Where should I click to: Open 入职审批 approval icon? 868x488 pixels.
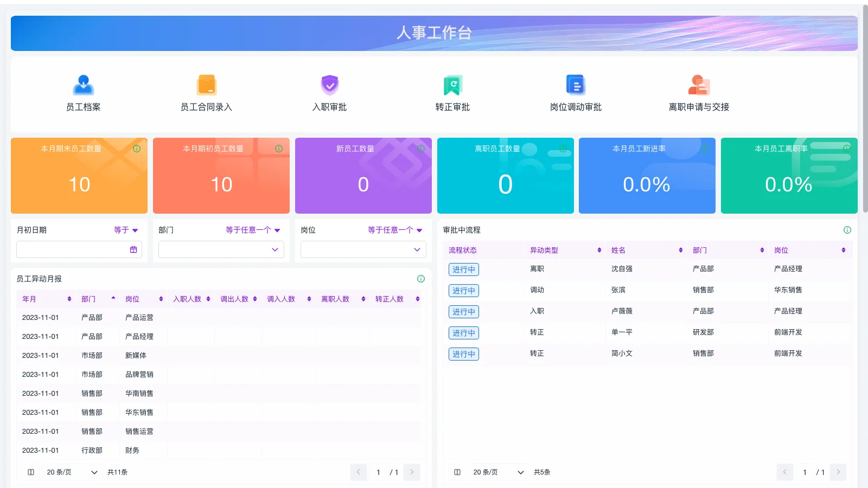tap(329, 92)
